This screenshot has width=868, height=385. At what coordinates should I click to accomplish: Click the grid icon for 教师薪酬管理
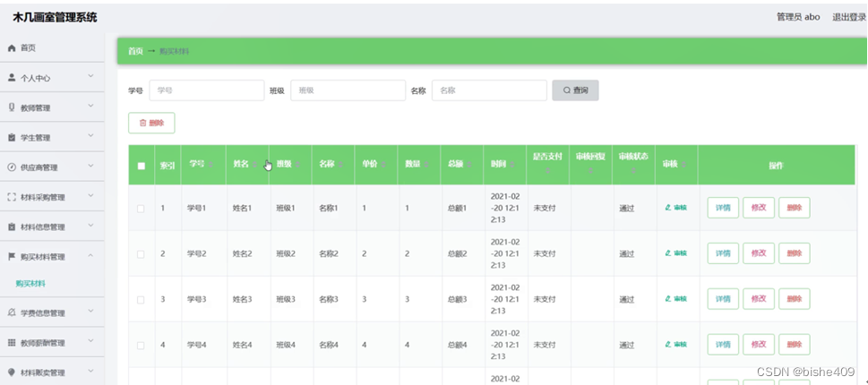pos(11,343)
